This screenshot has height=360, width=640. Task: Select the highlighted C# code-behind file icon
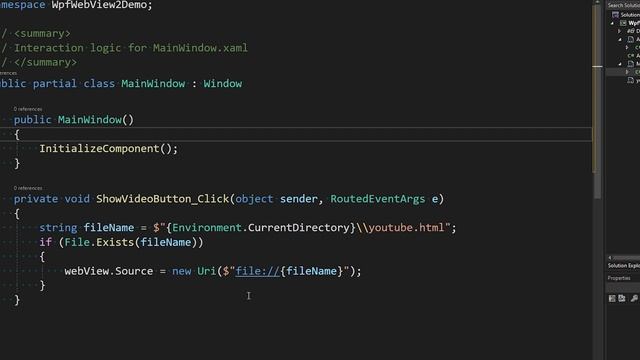(x=638, y=72)
